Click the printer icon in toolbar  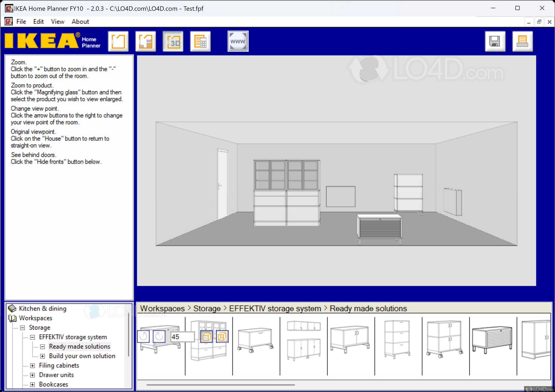pos(522,41)
